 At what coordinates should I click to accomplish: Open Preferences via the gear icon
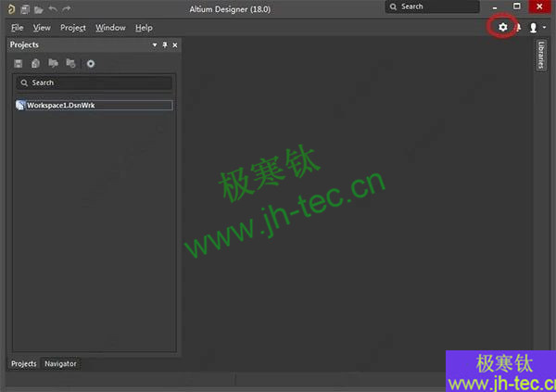pyautogui.click(x=503, y=27)
